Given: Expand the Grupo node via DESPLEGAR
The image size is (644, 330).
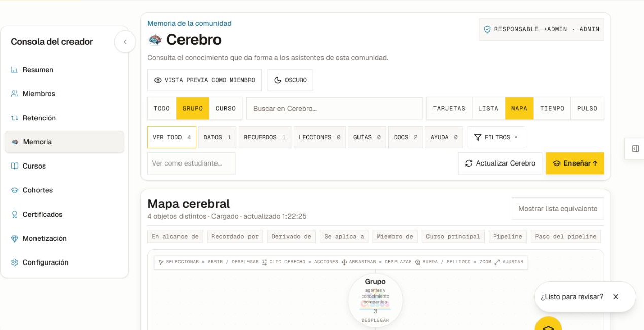Looking at the screenshot, I should [x=375, y=320].
